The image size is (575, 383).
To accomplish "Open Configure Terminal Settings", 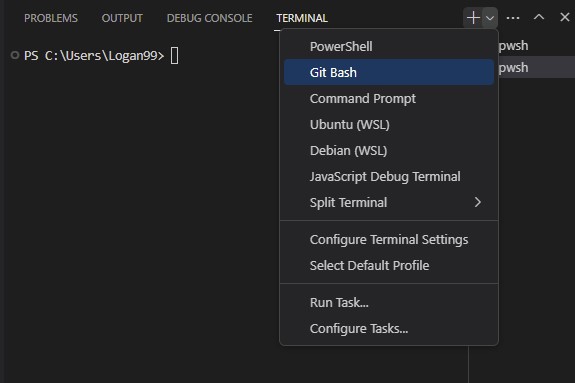I will (x=389, y=240).
